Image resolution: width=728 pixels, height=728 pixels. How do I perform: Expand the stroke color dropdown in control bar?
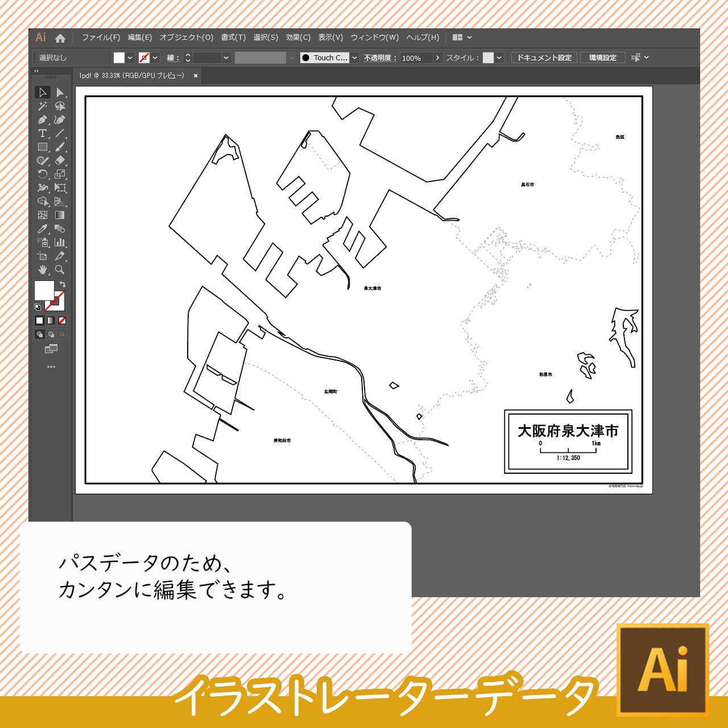pos(155,57)
